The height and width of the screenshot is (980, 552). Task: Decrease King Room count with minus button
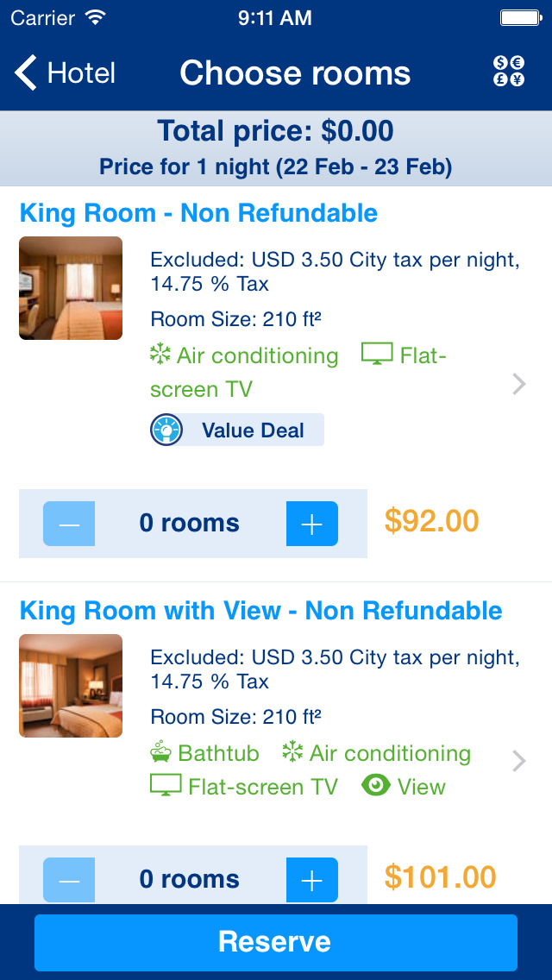tap(70, 524)
